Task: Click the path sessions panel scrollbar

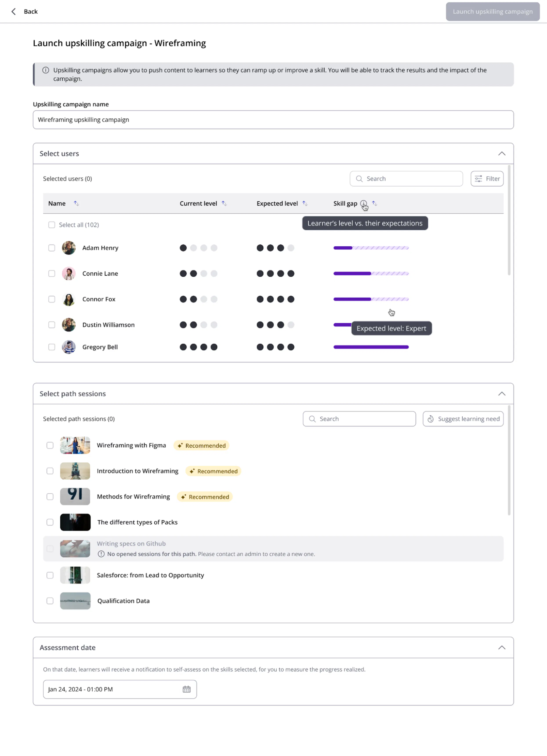Action: pyautogui.click(x=509, y=460)
